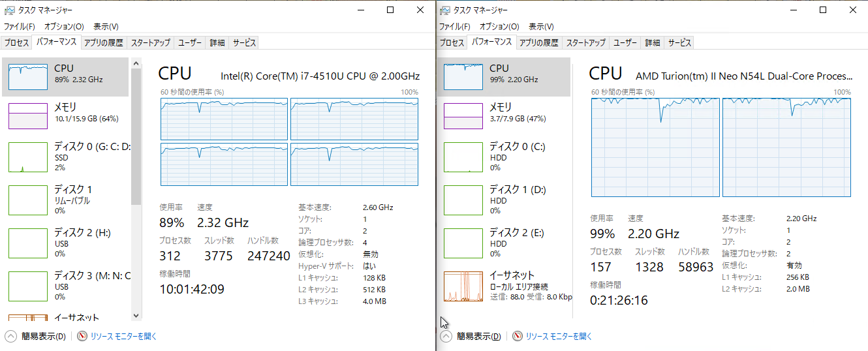This screenshot has height=351, width=868.
Task: Click the Task Manager app icon in right window title bar
Action: click(444, 10)
